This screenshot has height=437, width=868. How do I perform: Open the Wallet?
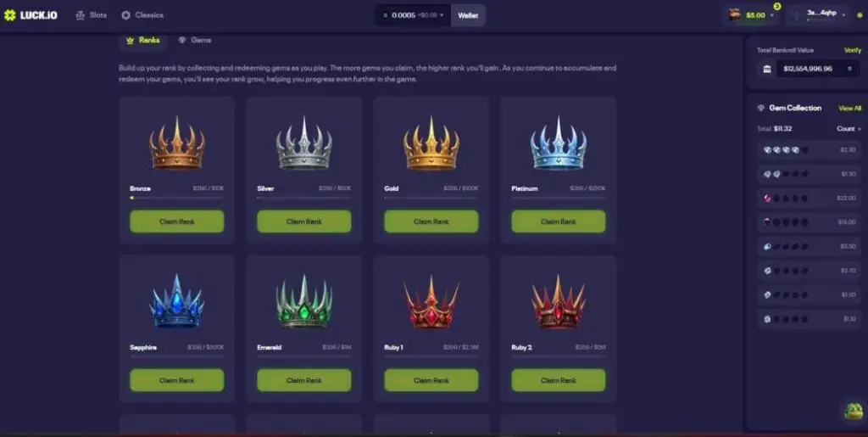click(468, 15)
